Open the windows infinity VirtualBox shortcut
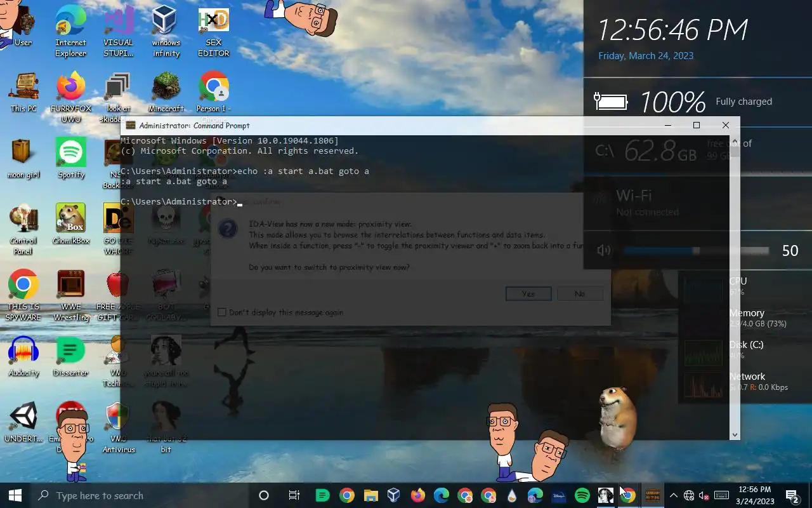The height and width of the screenshot is (508, 812). (166, 31)
